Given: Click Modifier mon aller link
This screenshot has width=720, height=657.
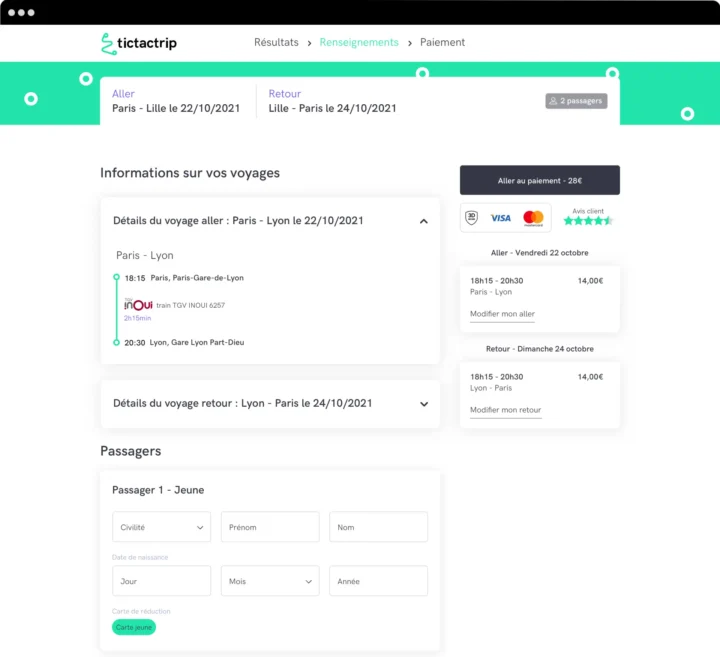Looking at the screenshot, I should 502,314.
